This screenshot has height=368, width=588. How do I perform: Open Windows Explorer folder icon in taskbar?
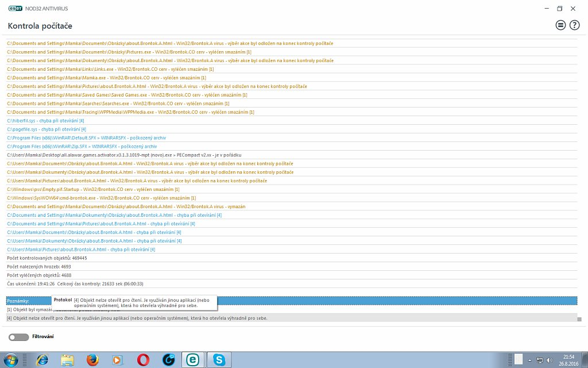(x=68, y=360)
